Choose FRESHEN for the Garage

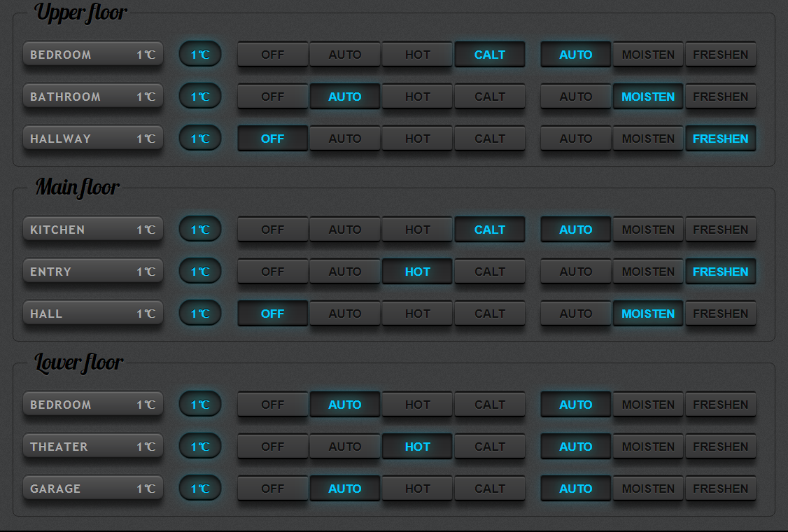[720, 489]
